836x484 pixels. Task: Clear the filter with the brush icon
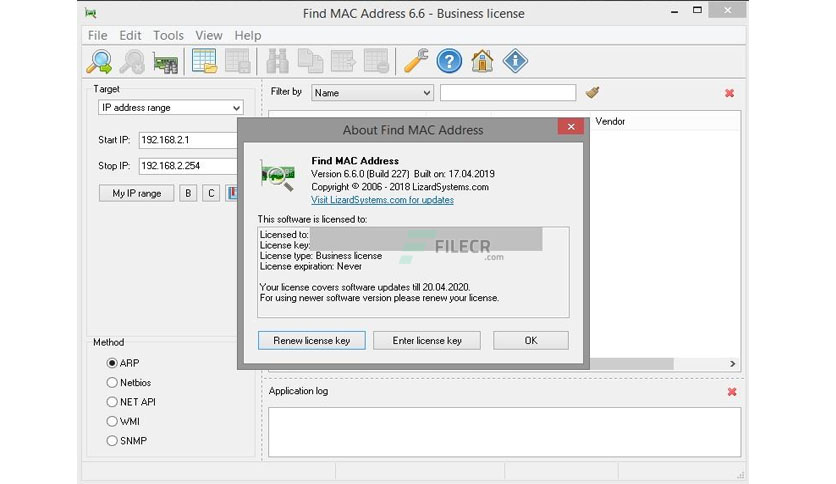[592, 92]
